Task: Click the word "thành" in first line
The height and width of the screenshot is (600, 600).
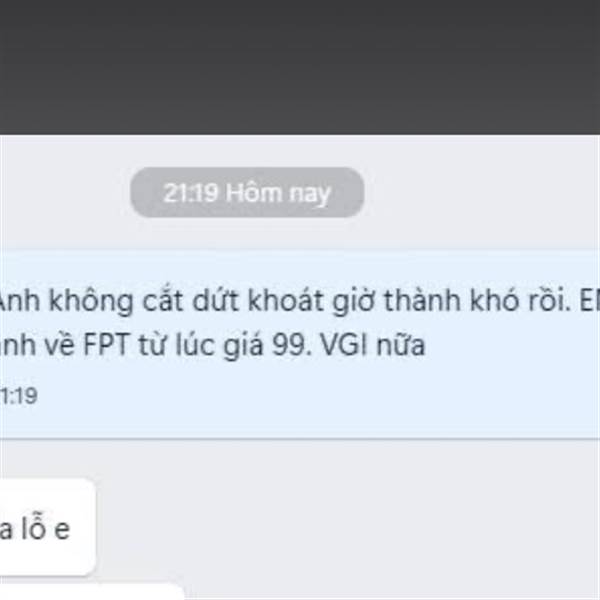Action: point(422,300)
